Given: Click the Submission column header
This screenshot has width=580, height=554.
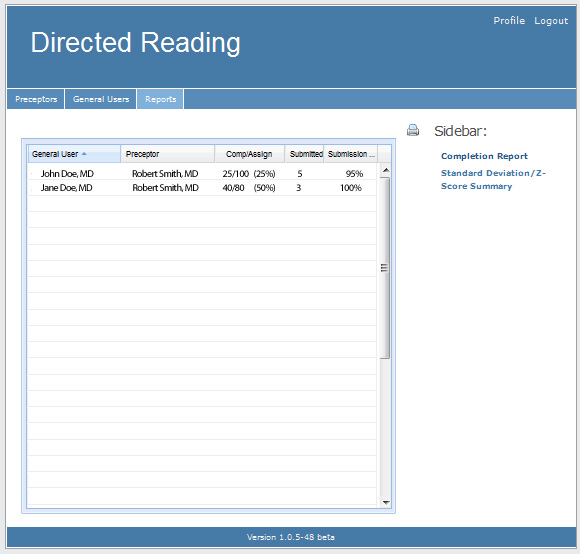Looking at the screenshot, I should point(351,154).
